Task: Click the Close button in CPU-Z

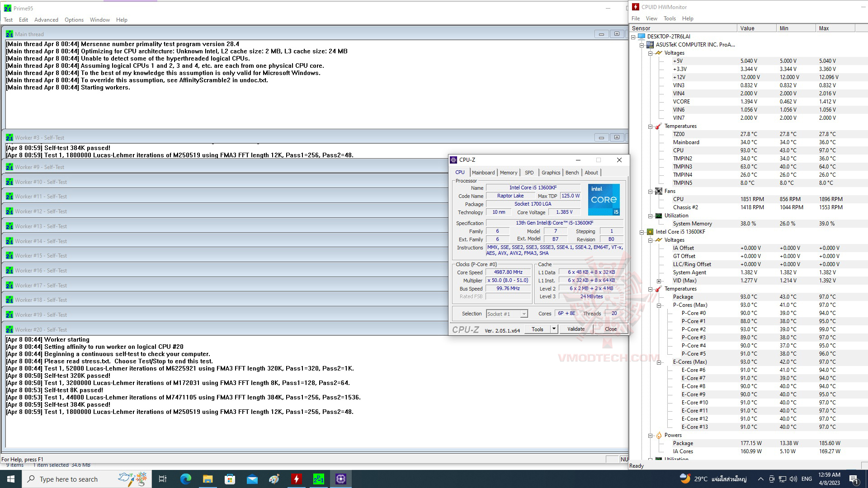Action: (611, 329)
